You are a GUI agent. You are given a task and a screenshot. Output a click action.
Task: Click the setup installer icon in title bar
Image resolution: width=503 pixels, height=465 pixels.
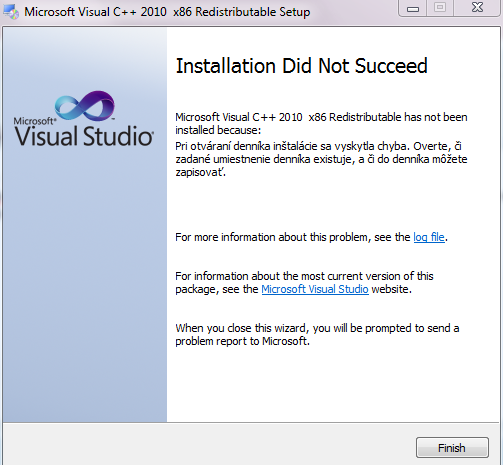(11, 12)
